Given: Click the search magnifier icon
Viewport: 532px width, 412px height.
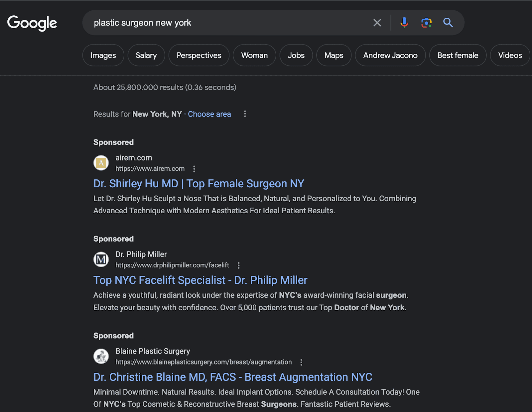Looking at the screenshot, I should pos(448,23).
